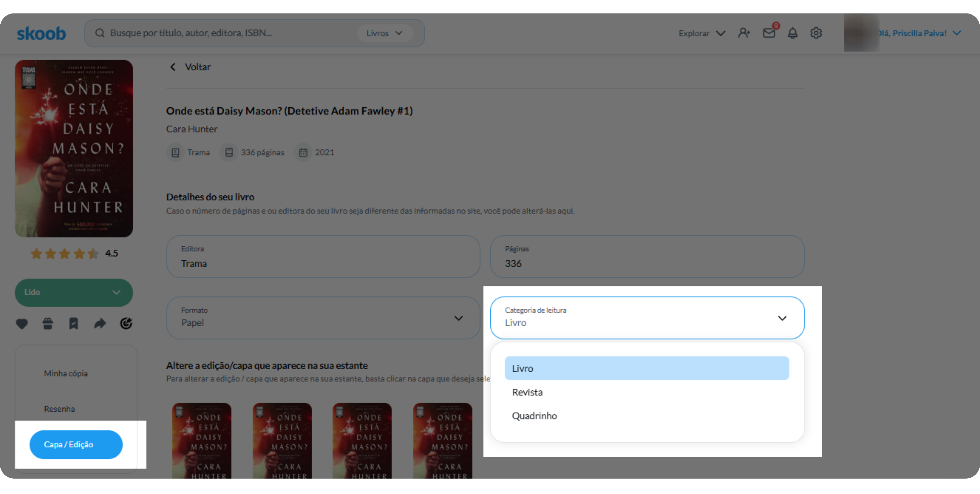Click the back arrow next to Voltar
The image size is (980, 494).
pos(173,67)
